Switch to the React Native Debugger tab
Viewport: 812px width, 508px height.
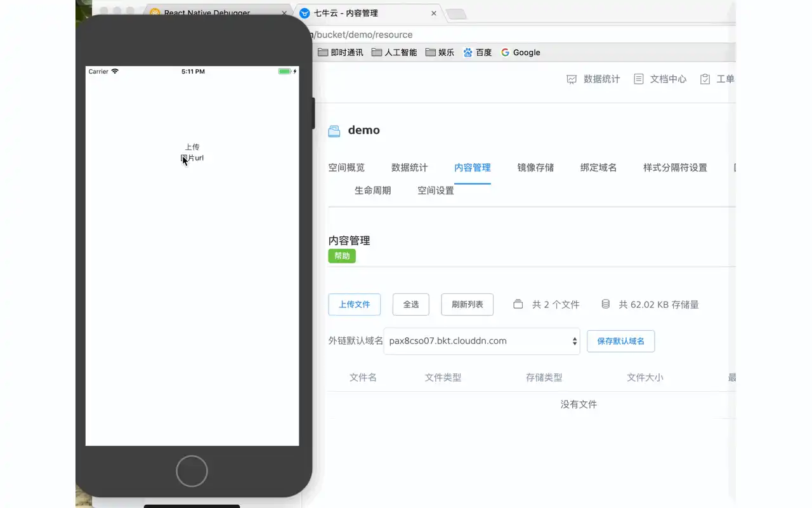coord(207,13)
